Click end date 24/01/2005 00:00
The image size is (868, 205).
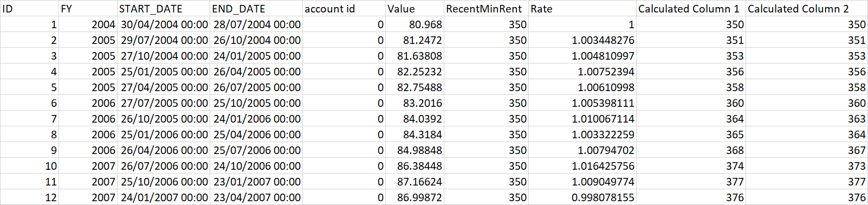click(256, 56)
